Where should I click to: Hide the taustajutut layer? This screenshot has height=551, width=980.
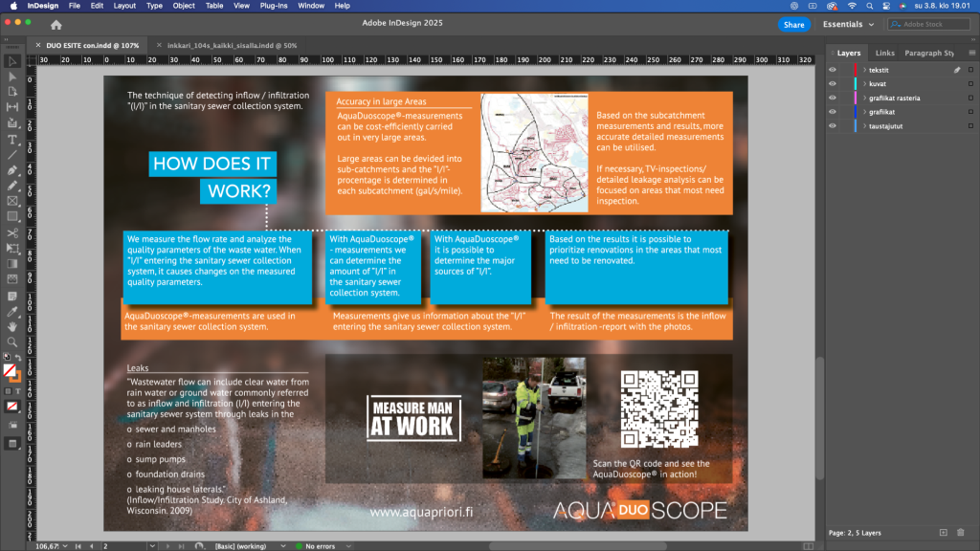click(833, 126)
